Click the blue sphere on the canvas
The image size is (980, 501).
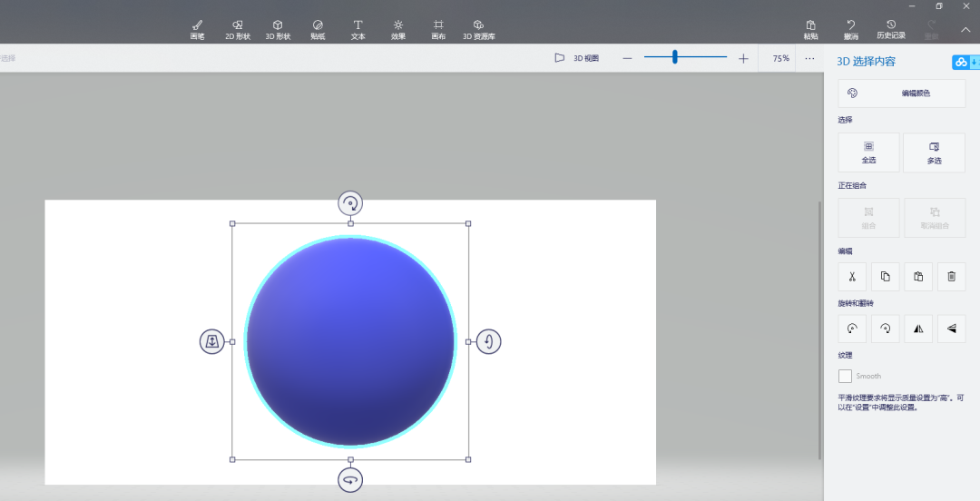350,341
